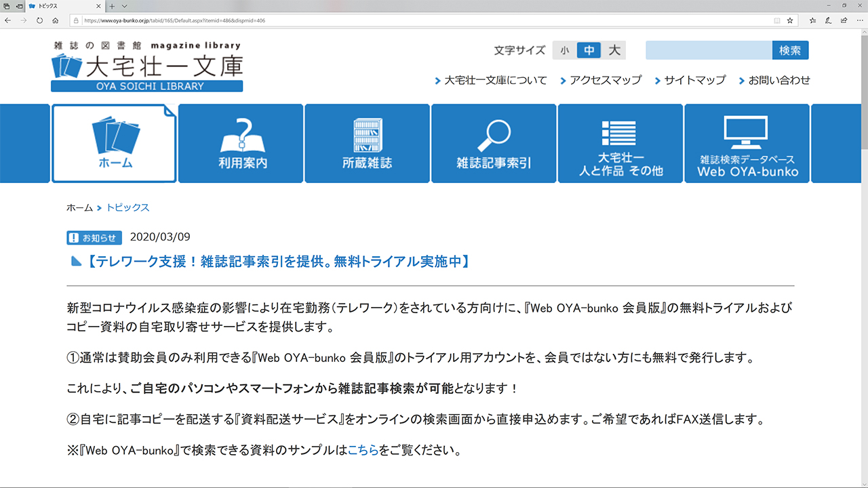Click the 文字サイズ label
Screen dimensions: 868x488
519,50
